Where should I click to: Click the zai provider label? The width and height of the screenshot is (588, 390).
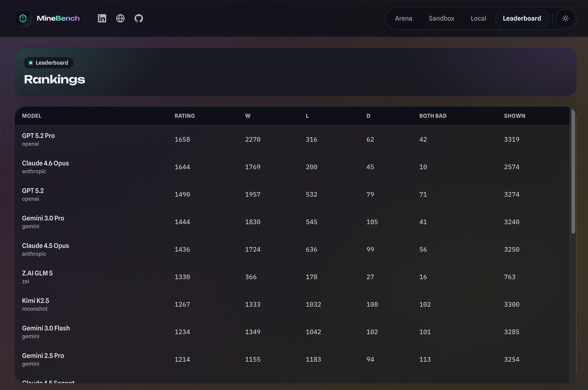coord(25,281)
